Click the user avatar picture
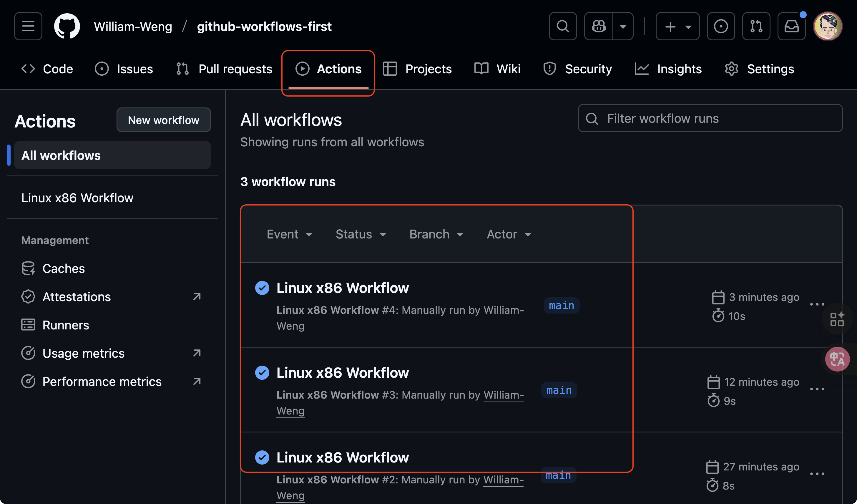Image resolution: width=857 pixels, height=504 pixels. tap(827, 26)
